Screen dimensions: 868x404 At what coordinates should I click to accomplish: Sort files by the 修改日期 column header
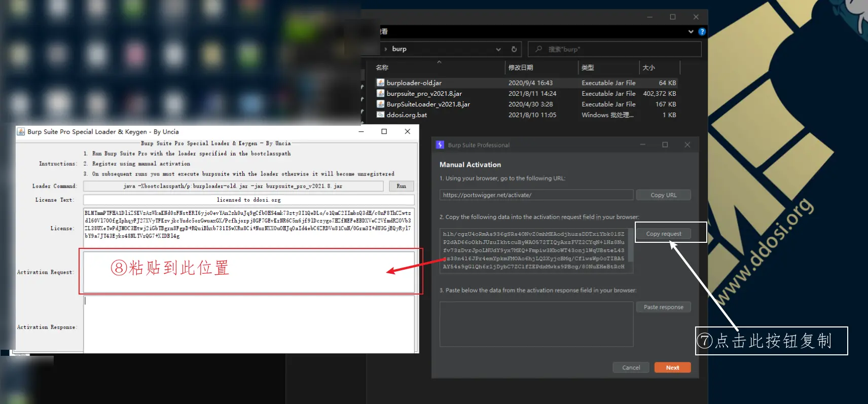(521, 67)
